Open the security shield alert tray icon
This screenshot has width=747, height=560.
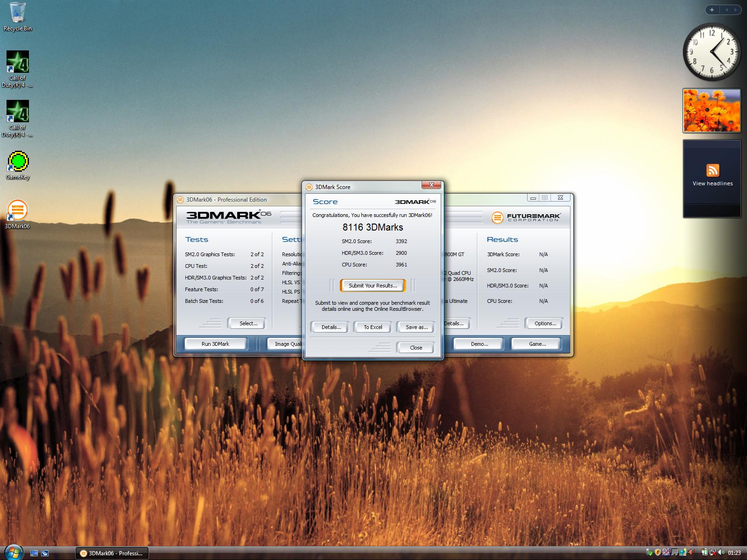(x=657, y=553)
